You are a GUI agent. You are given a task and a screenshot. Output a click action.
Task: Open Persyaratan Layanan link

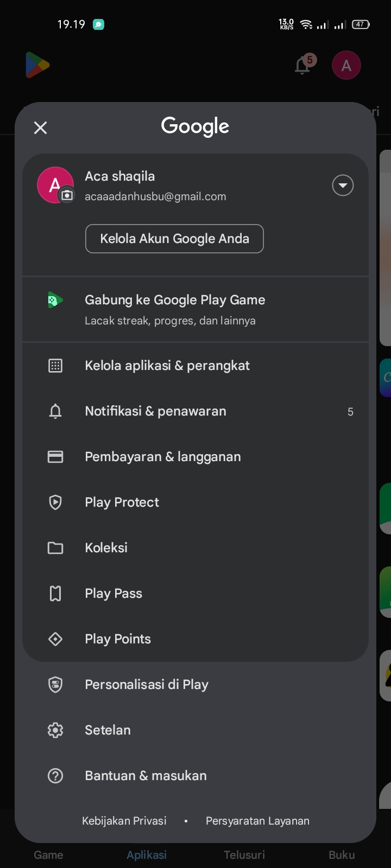pyautogui.click(x=257, y=821)
